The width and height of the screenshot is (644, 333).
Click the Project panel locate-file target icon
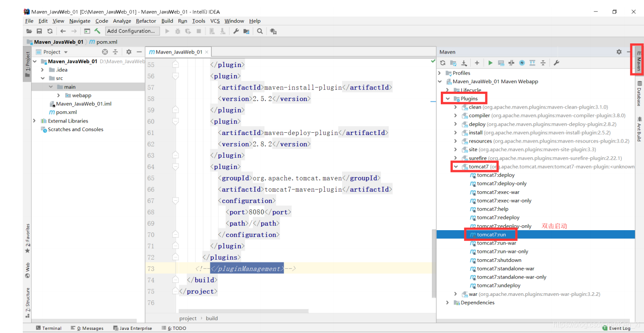pyautogui.click(x=105, y=52)
